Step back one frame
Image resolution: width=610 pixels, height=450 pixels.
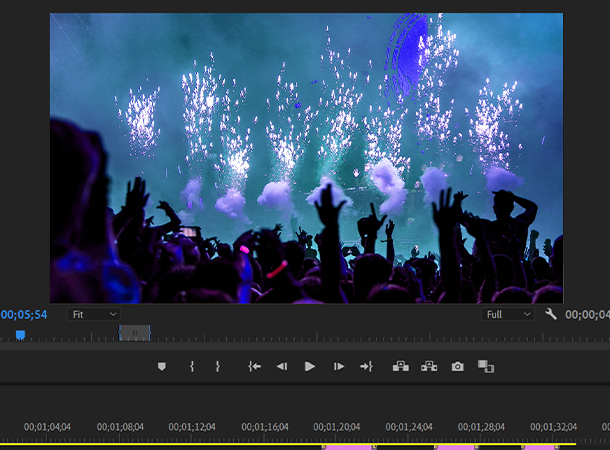tap(282, 367)
